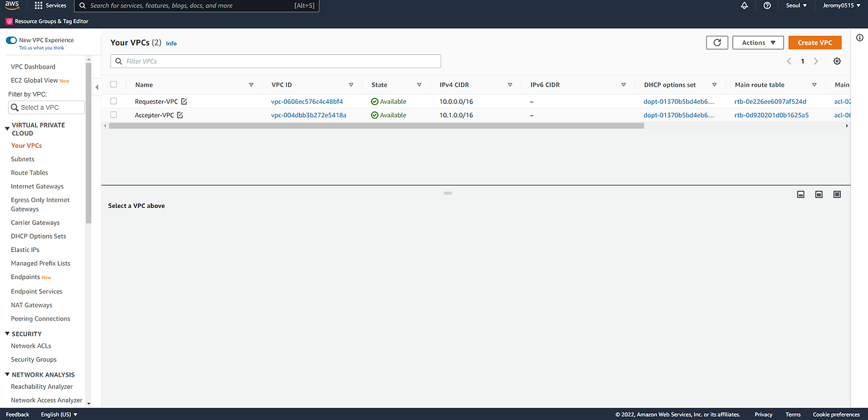This screenshot has width=868, height=420.
Task: Open Resource Groups & Tag Editor
Action: [x=47, y=21]
